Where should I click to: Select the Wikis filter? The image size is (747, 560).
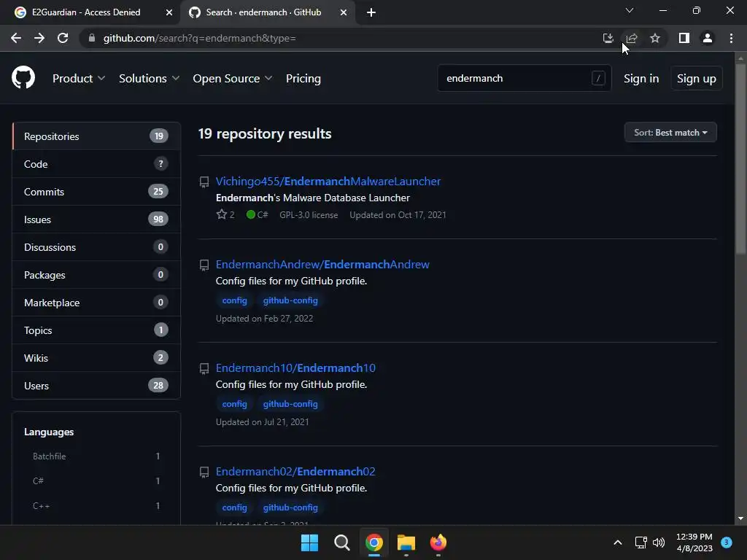tap(96, 357)
